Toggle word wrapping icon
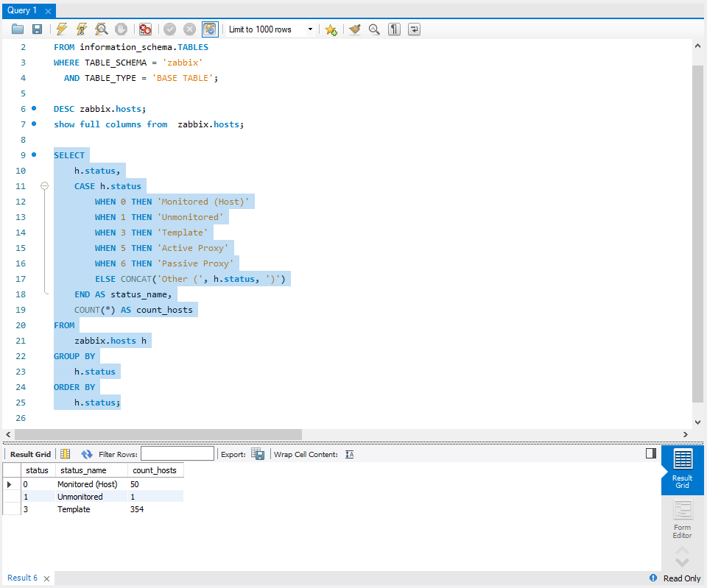 [414, 29]
